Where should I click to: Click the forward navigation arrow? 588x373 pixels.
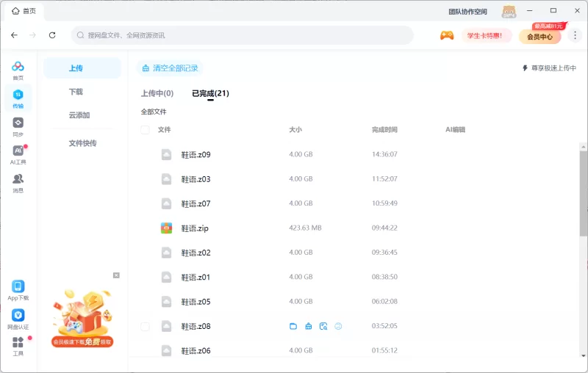pos(33,35)
